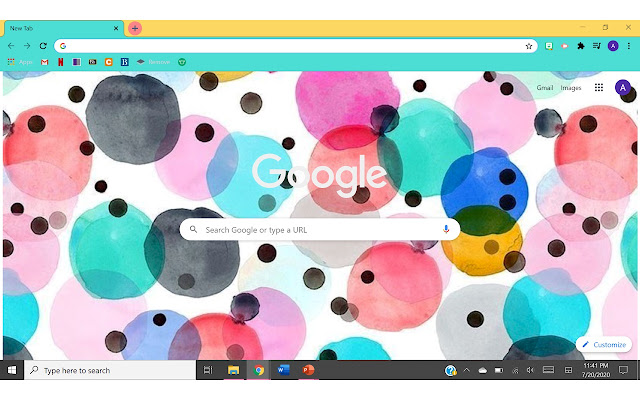Open a new tab with the plus button
640x400 pixels.
click(135, 28)
